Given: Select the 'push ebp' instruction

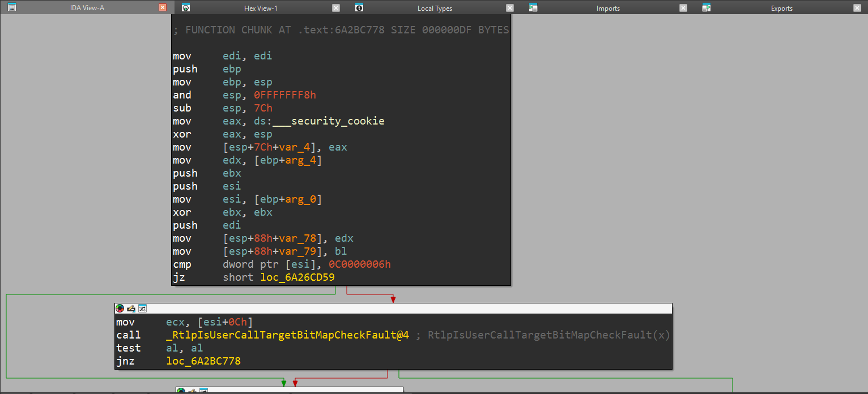Looking at the screenshot, I should point(207,69).
